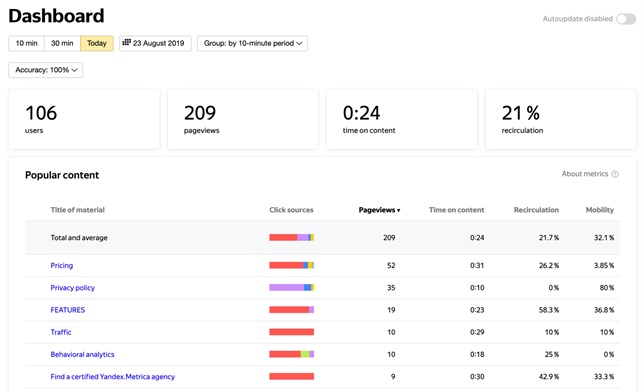Click the 21 % recirculation card

tap(561, 119)
